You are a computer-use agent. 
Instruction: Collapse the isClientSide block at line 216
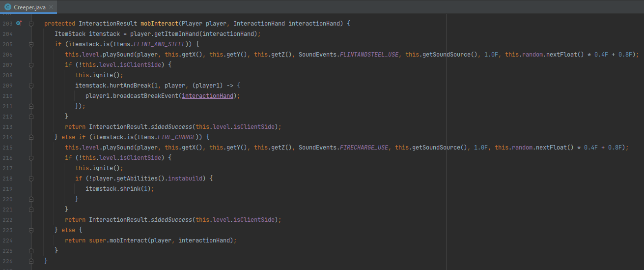coord(31,157)
